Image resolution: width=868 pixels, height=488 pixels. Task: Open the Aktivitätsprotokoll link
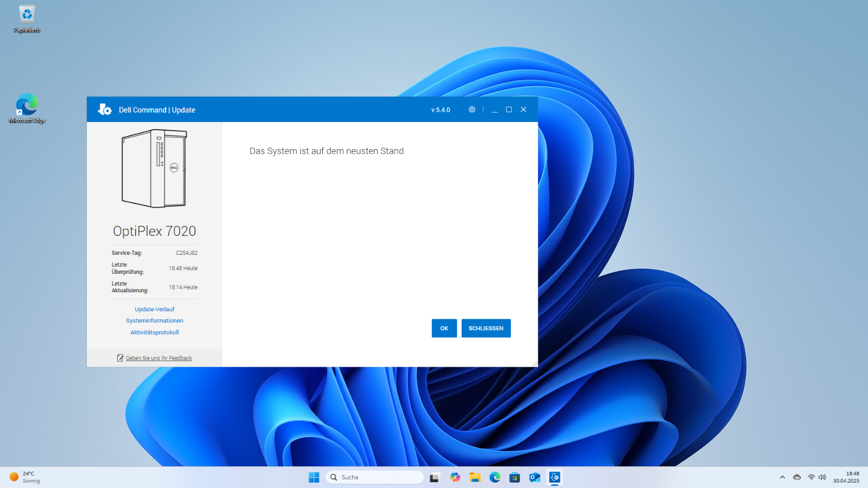pyautogui.click(x=155, y=332)
